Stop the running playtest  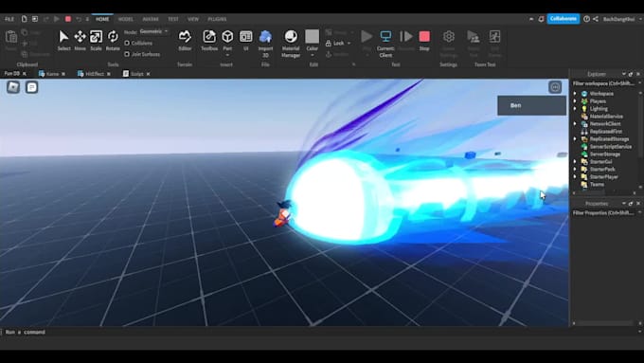point(424,41)
